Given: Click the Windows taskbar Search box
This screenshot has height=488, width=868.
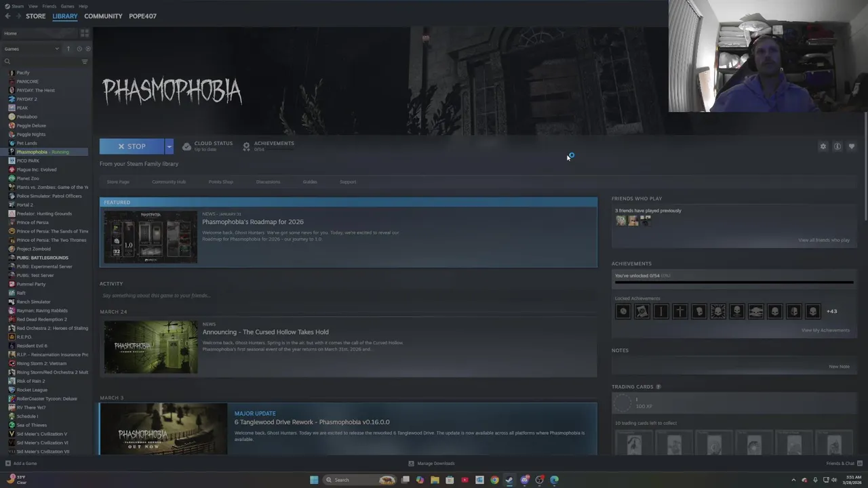Looking at the screenshot, I should click(359, 480).
